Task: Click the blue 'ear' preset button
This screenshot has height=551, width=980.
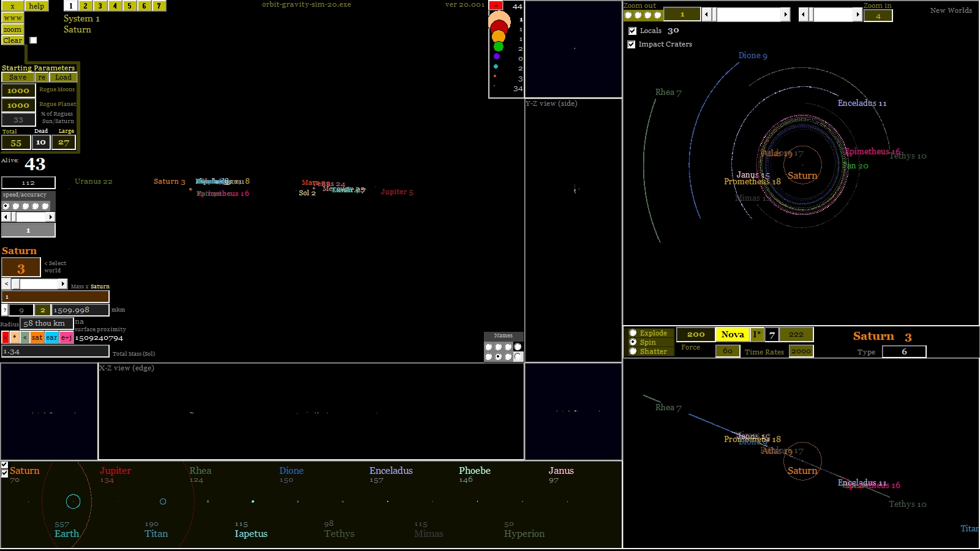Action: (x=51, y=337)
